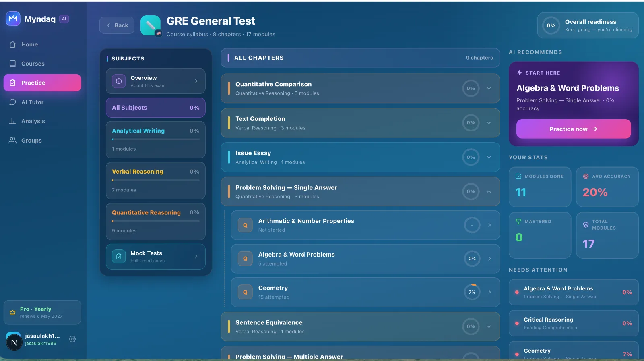This screenshot has width=644, height=361.
Task: Select Quantitative Reasoning subject
Action: (x=156, y=222)
